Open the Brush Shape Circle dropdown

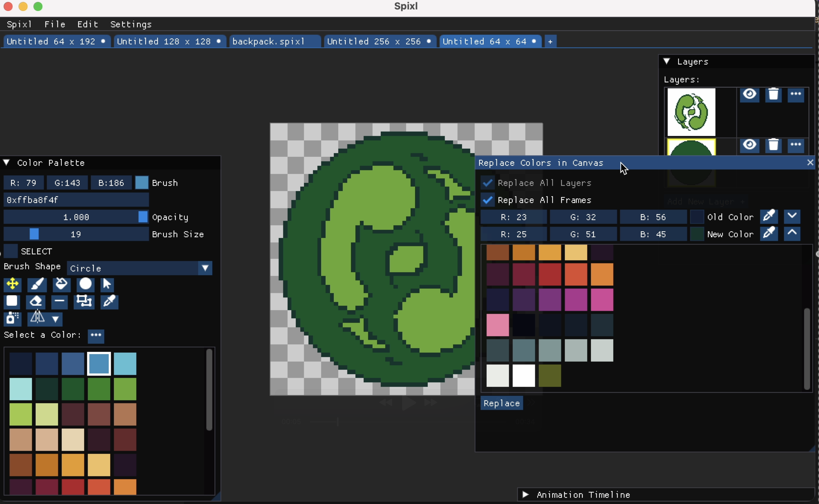click(x=139, y=268)
